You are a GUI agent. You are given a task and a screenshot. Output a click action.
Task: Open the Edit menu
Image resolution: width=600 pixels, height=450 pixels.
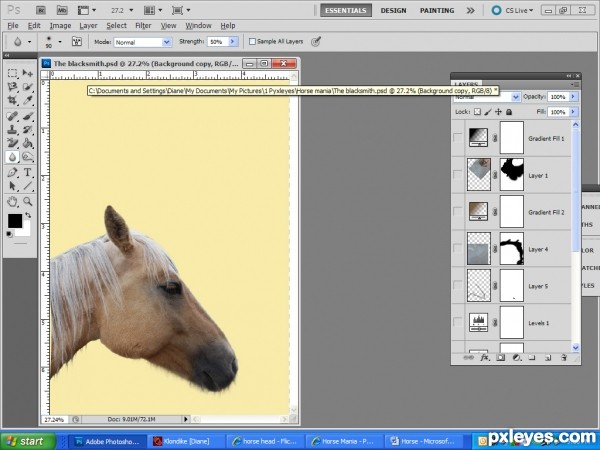coord(34,26)
